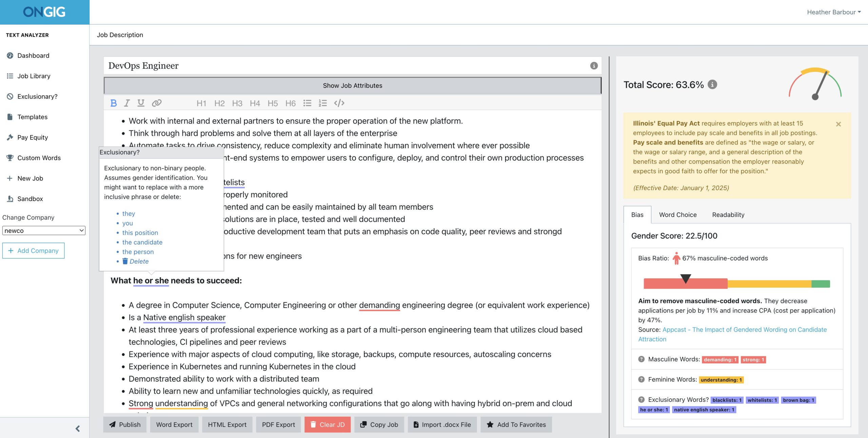Apply H3 heading style
Viewport: 868px width, 438px height.
pos(237,103)
